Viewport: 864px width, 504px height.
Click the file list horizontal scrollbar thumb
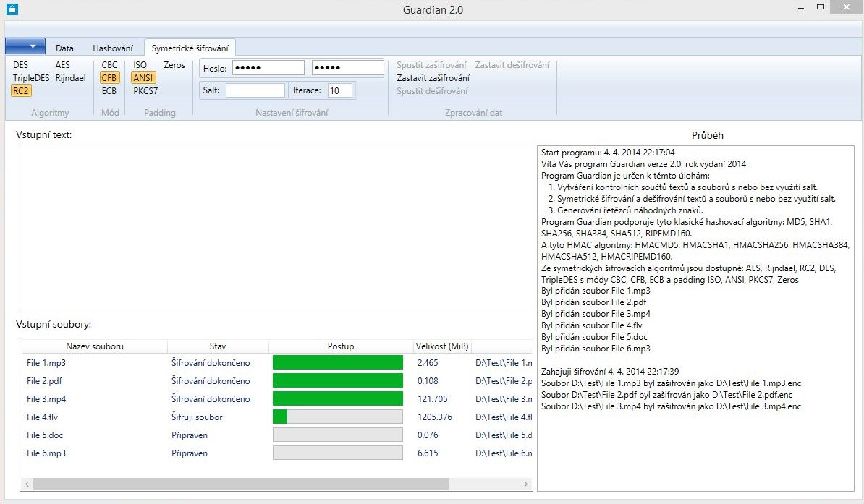click(x=241, y=484)
